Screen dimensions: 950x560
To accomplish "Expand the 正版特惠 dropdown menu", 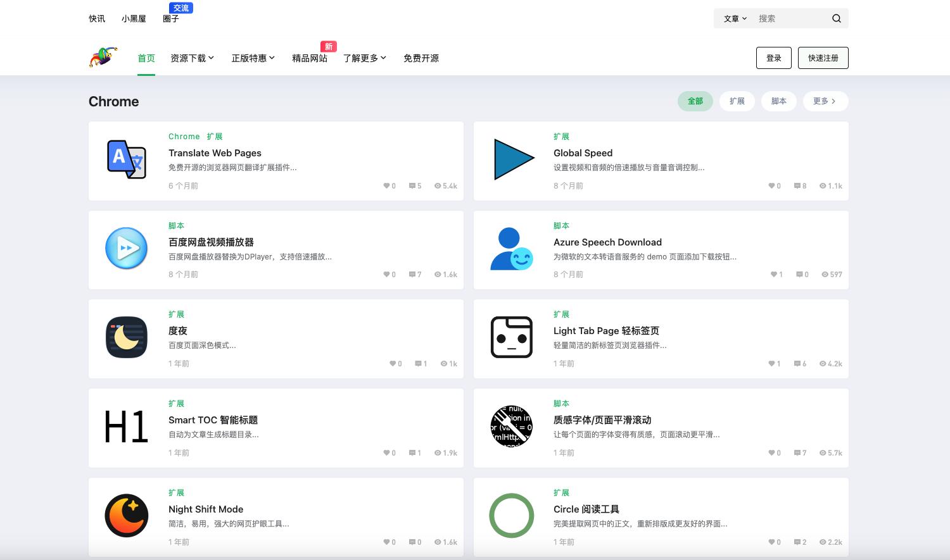I will [x=253, y=58].
